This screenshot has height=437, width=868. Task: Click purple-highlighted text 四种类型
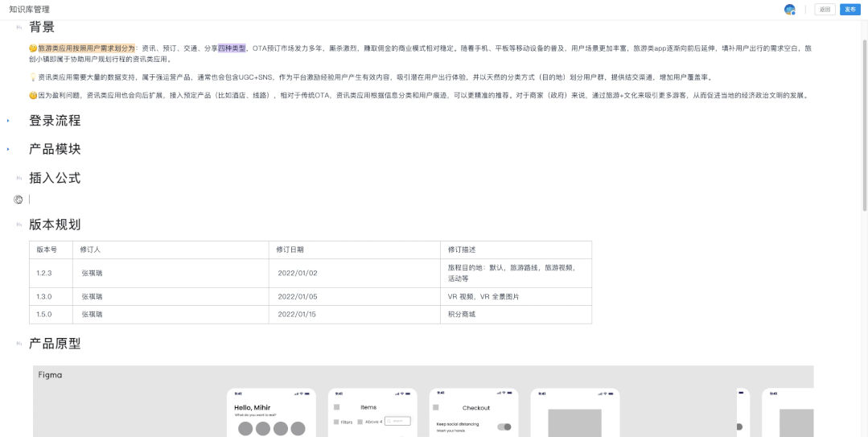(232, 49)
